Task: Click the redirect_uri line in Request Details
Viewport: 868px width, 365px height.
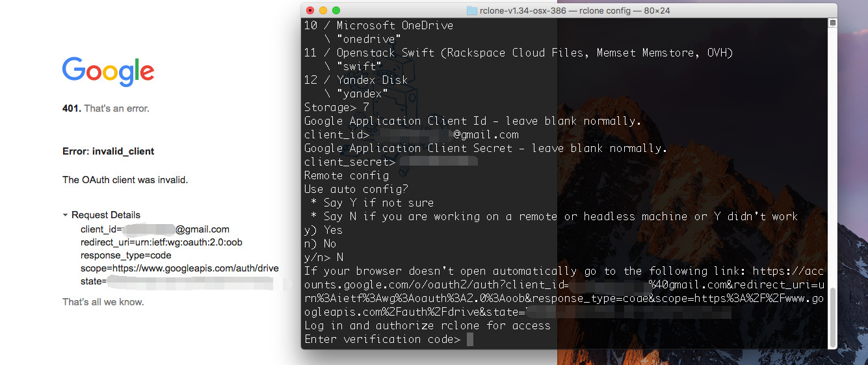Action: click(161, 242)
